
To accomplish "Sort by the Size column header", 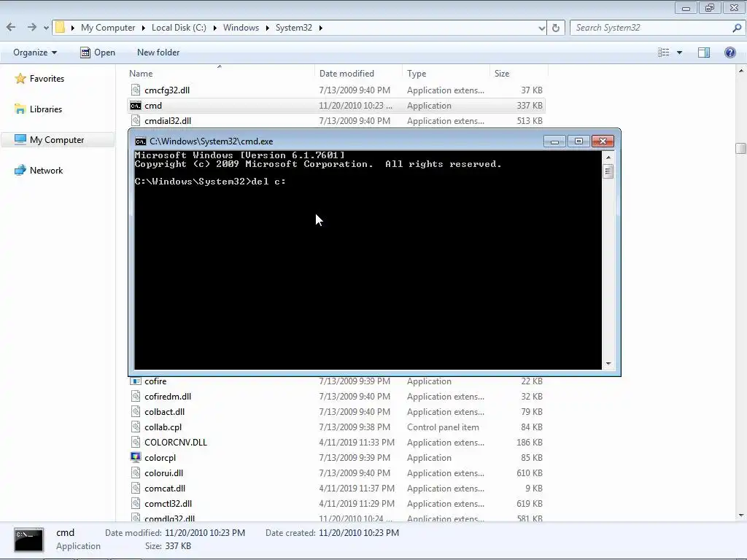I will pyautogui.click(x=502, y=74).
